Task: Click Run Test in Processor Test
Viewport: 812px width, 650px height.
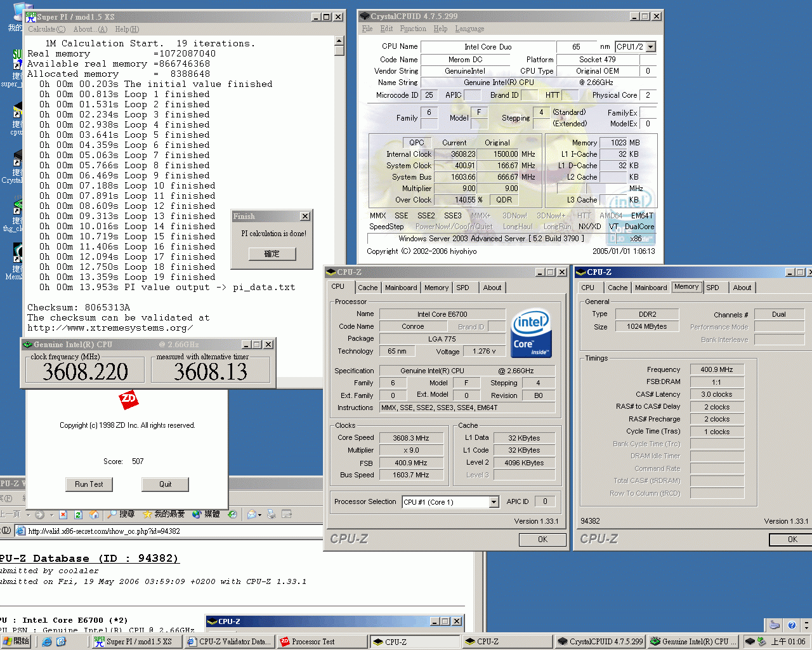Action: point(89,484)
